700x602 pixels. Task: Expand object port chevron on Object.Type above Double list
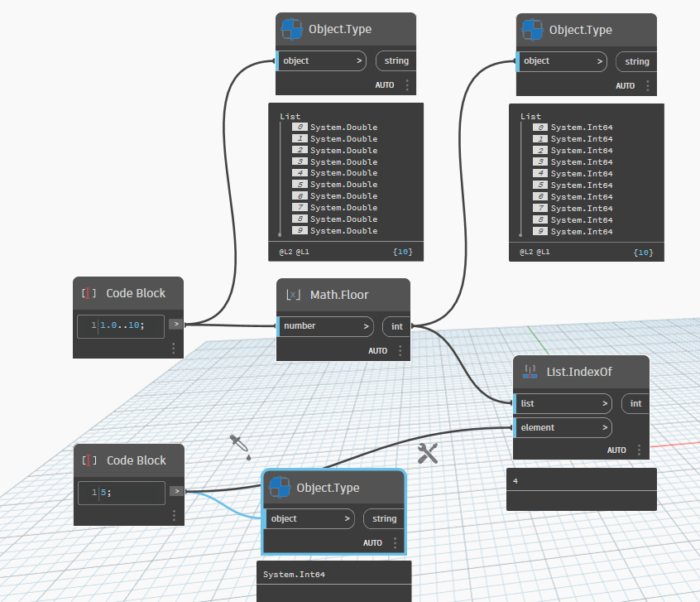tap(359, 60)
